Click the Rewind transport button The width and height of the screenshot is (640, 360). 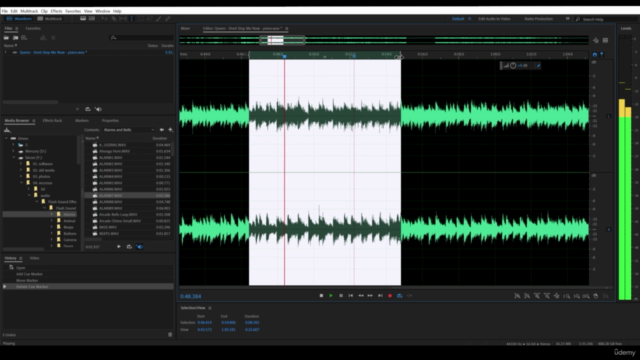[x=361, y=296]
